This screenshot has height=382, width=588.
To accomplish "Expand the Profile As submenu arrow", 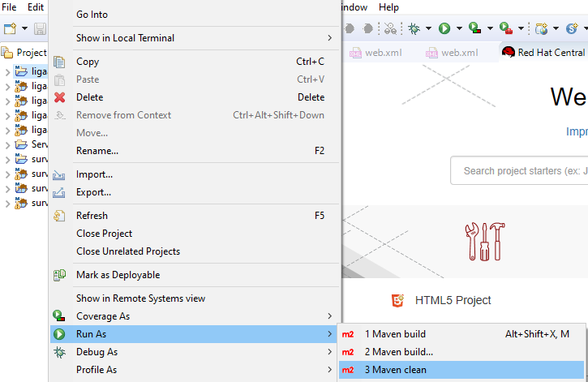I will coord(329,370).
